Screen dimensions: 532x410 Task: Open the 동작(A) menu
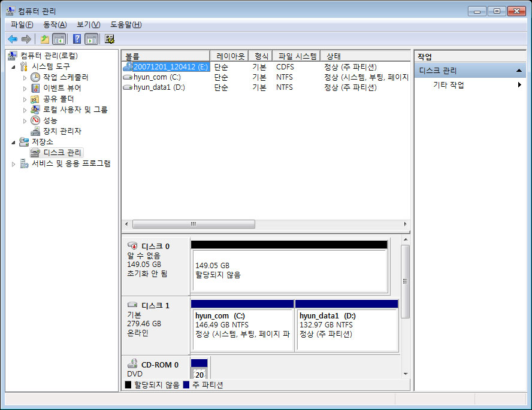[x=55, y=25]
